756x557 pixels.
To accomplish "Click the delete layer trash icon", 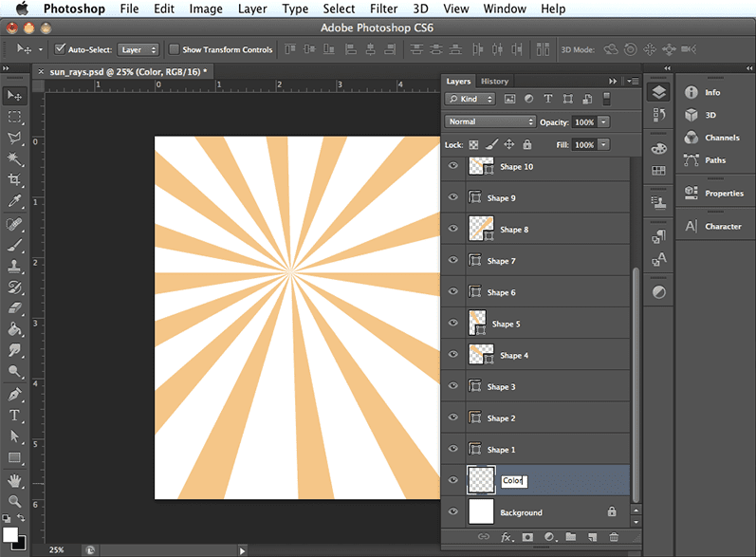I will [614, 537].
